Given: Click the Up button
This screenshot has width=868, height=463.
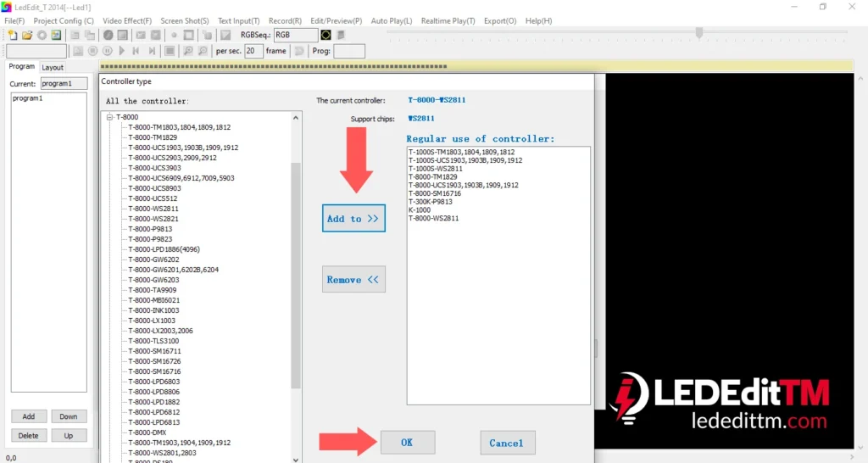Looking at the screenshot, I should (x=69, y=435).
